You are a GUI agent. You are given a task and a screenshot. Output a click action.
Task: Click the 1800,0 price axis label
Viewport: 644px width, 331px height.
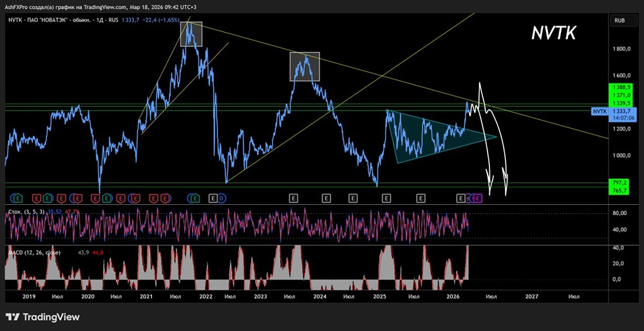pos(621,50)
